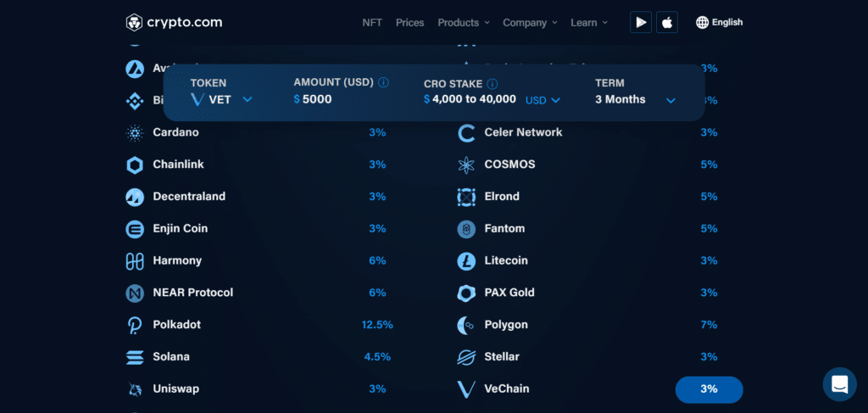The width and height of the screenshot is (868, 413).
Task: Open Google Play store icon
Action: point(641,23)
